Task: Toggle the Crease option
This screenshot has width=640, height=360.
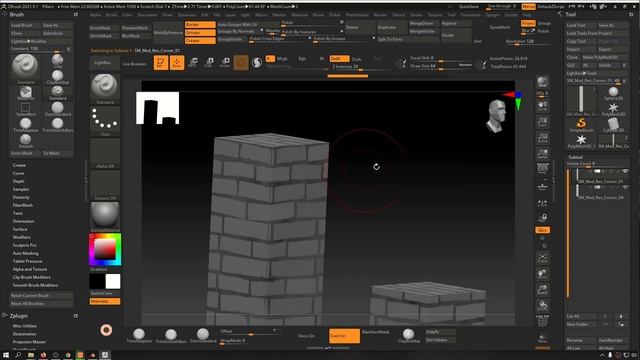Action: [200, 40]
